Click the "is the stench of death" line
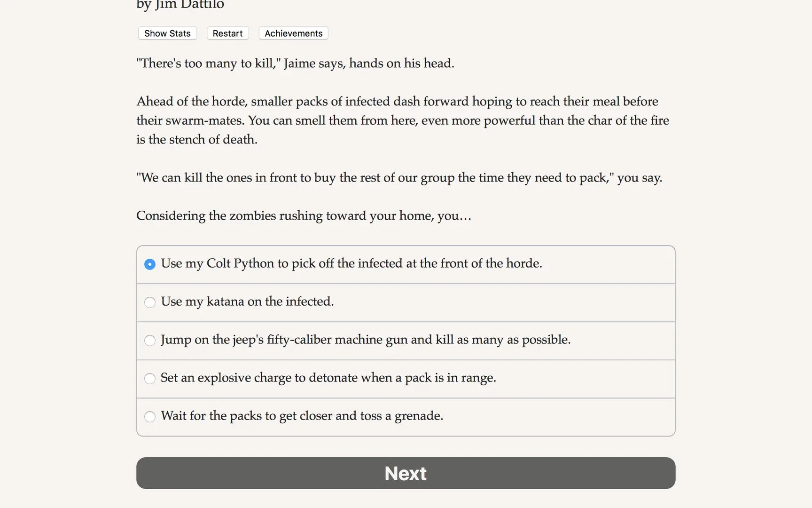This screenshot has height=508, width=812. click(x=197, y=140)
